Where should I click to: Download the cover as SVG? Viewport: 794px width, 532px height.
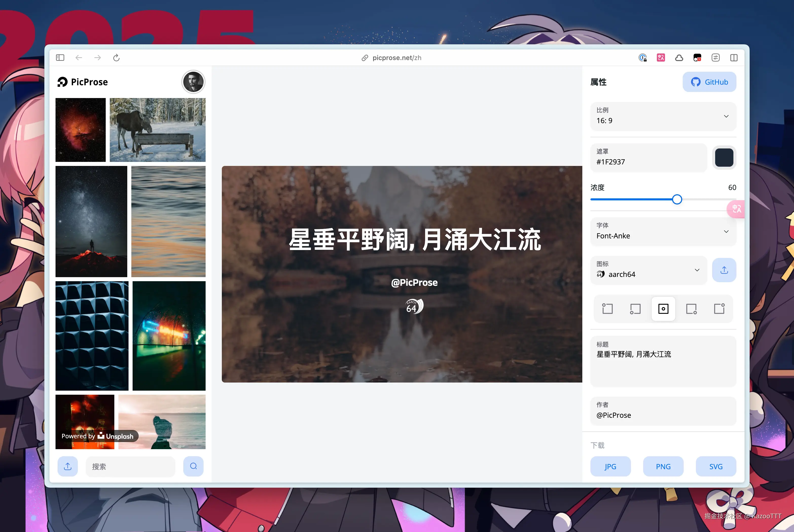pos(716,466)
